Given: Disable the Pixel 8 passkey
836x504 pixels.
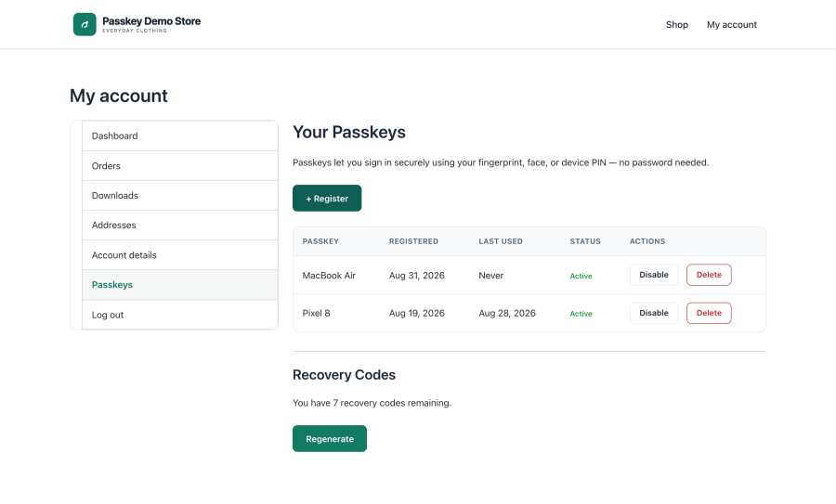Looking at the screenshot, I should [654, 314].
